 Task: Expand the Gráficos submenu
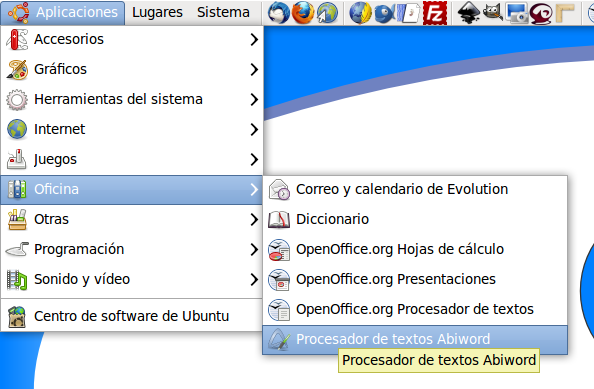pos(131,69)
